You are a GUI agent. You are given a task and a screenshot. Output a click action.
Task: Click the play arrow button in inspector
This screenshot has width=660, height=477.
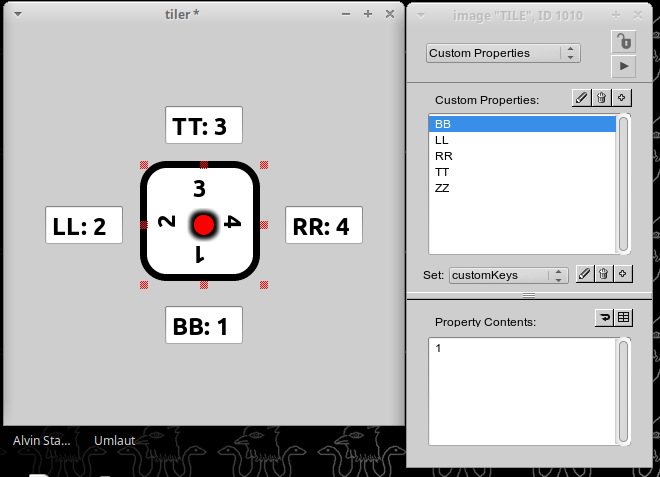coord(623,66)
